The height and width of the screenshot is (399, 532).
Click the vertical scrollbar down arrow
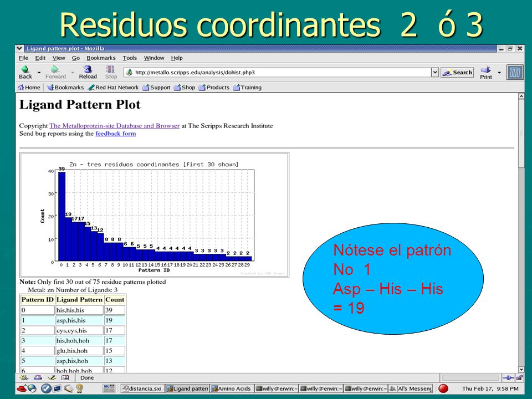pos(521,370)
